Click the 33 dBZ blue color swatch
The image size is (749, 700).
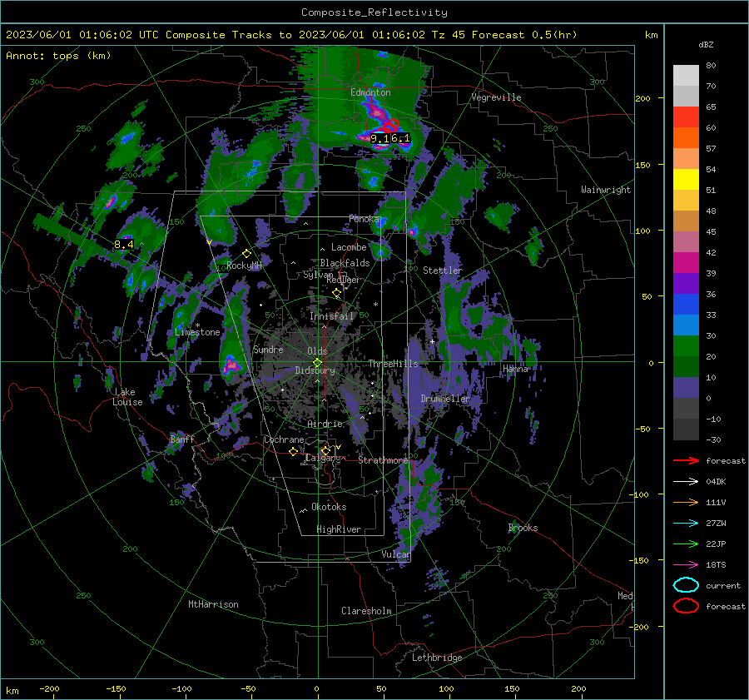tap(686, 304)
